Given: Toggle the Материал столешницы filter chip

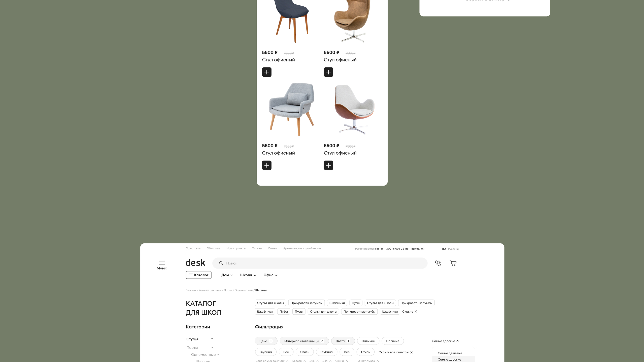Looking at the screenshot, I should click(304, 341).
